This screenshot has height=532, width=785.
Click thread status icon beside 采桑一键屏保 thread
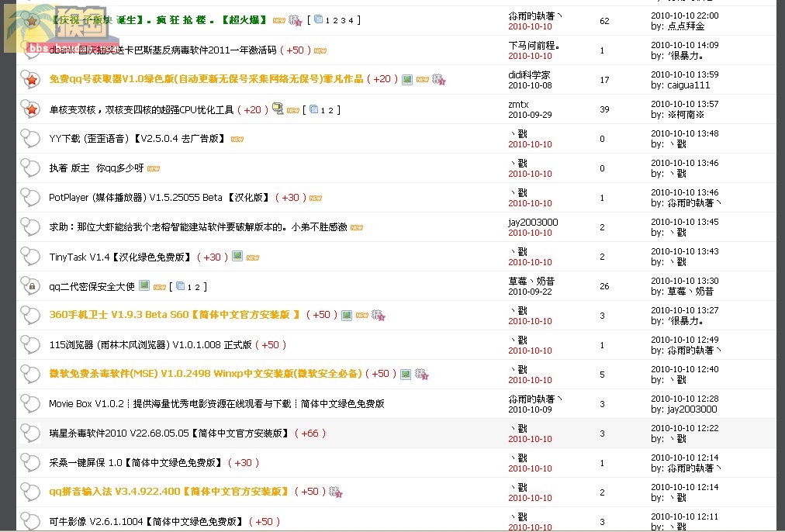tap(30, 463)
